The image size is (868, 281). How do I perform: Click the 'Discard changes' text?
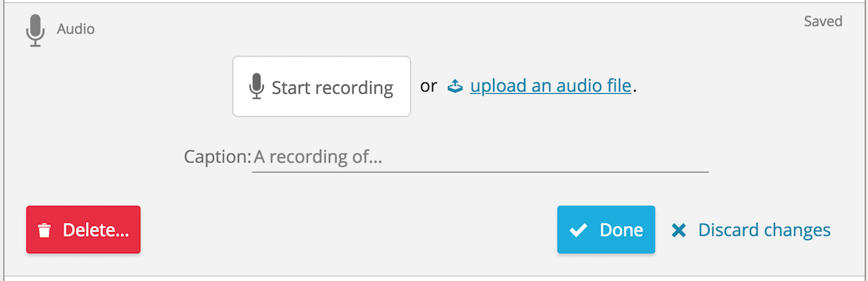click(x=764, y=230)
